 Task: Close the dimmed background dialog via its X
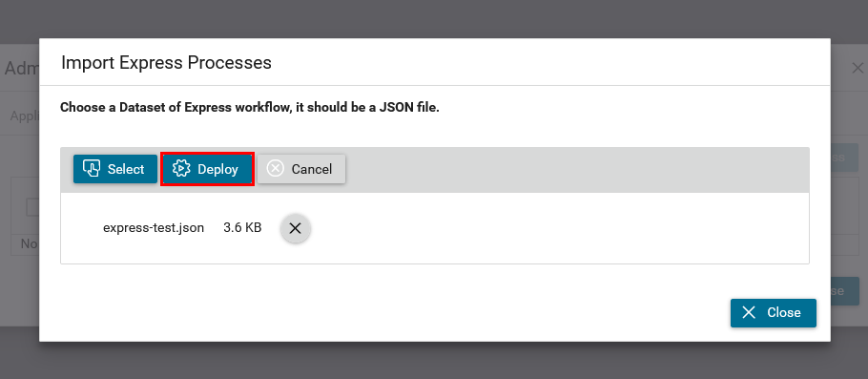[858, 68]
